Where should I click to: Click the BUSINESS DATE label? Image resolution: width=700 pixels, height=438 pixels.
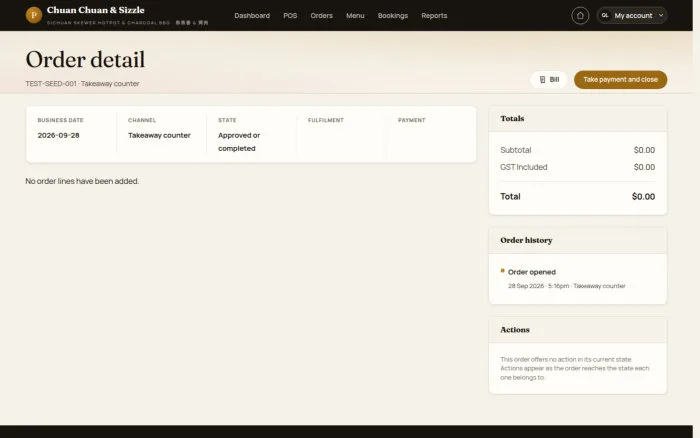[x=60, y=120]
